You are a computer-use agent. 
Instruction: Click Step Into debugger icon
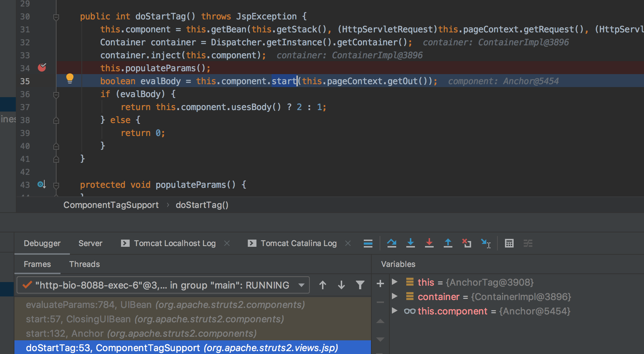pos(410,244)
